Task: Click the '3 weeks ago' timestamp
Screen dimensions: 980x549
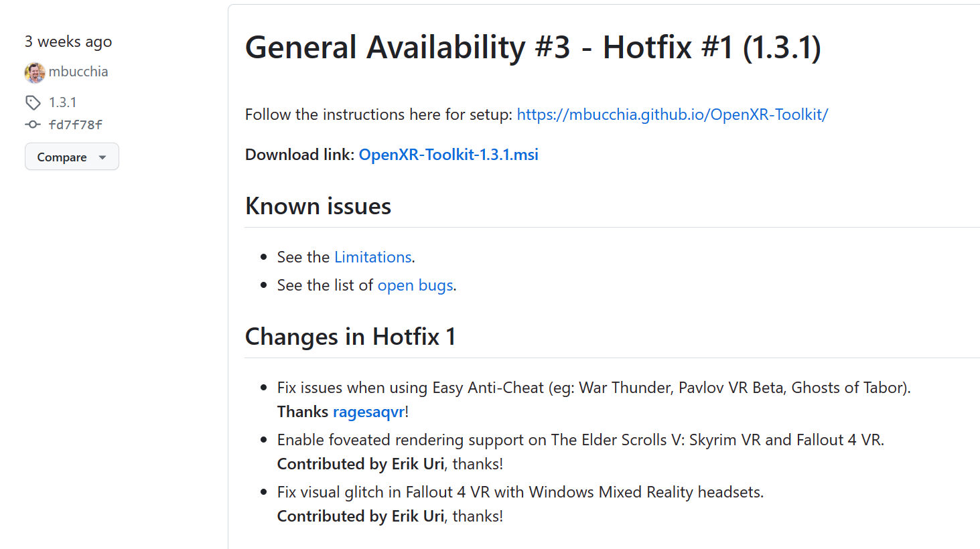Action: pos(68,42)
